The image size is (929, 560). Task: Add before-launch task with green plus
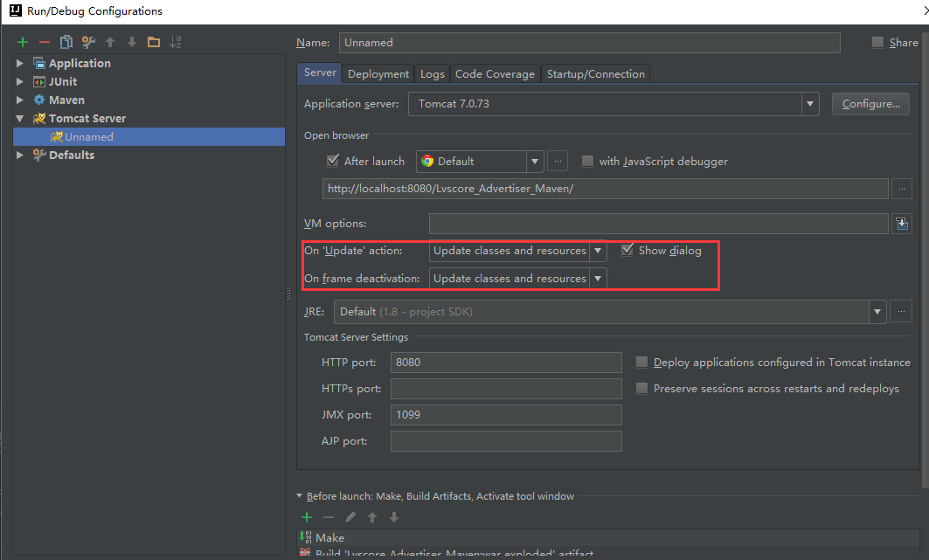[x=307, y=517]
